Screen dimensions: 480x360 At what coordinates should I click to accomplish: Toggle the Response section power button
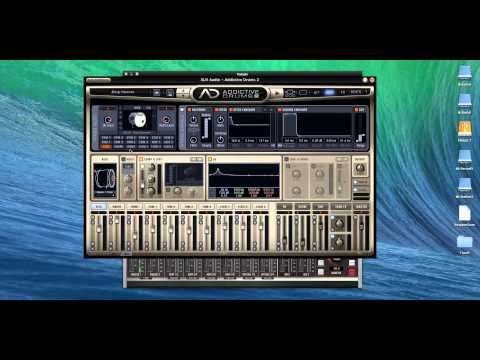(x=189, y=110)
